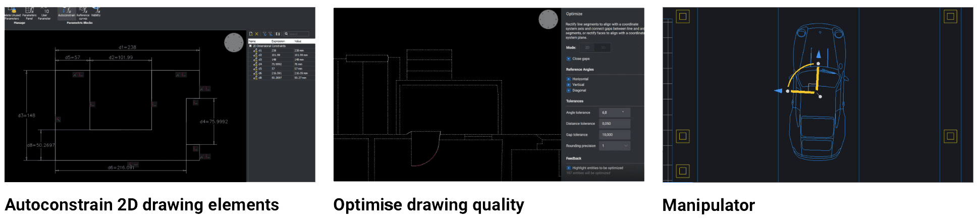The height and width of the screenshot is (219, 980).
Task: Click the Gap tolerance input field
Action: pos(614,135)
